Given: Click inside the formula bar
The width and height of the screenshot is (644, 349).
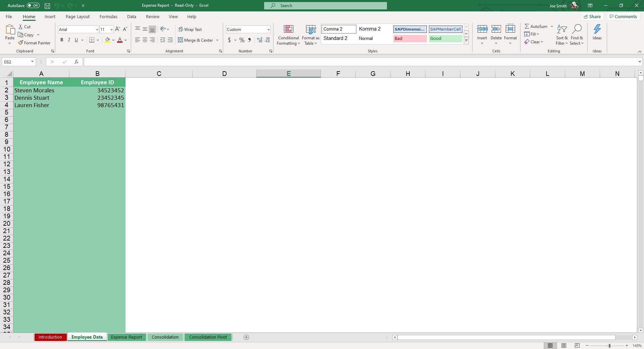Looking at the screenshot, I should [360, 62].
